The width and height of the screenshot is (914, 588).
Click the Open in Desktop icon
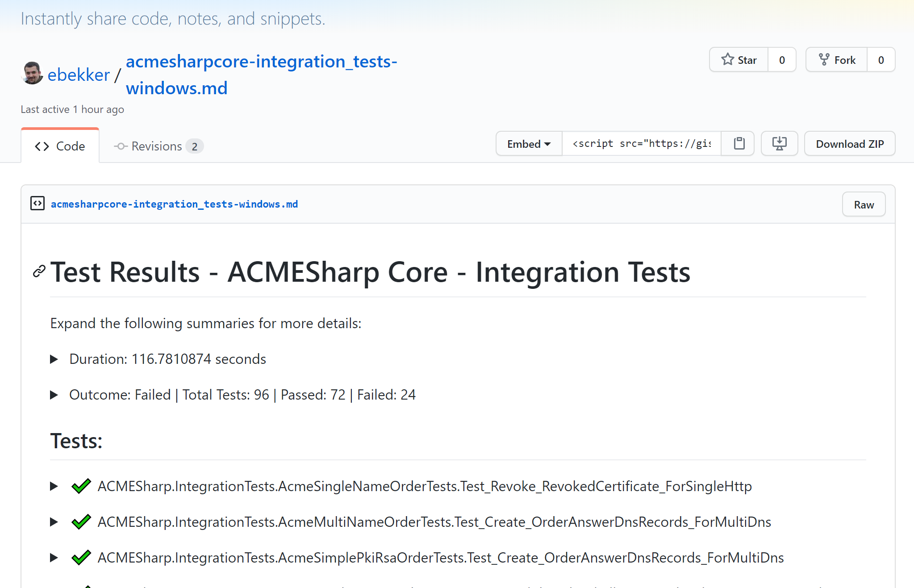[x=779, y=144]
